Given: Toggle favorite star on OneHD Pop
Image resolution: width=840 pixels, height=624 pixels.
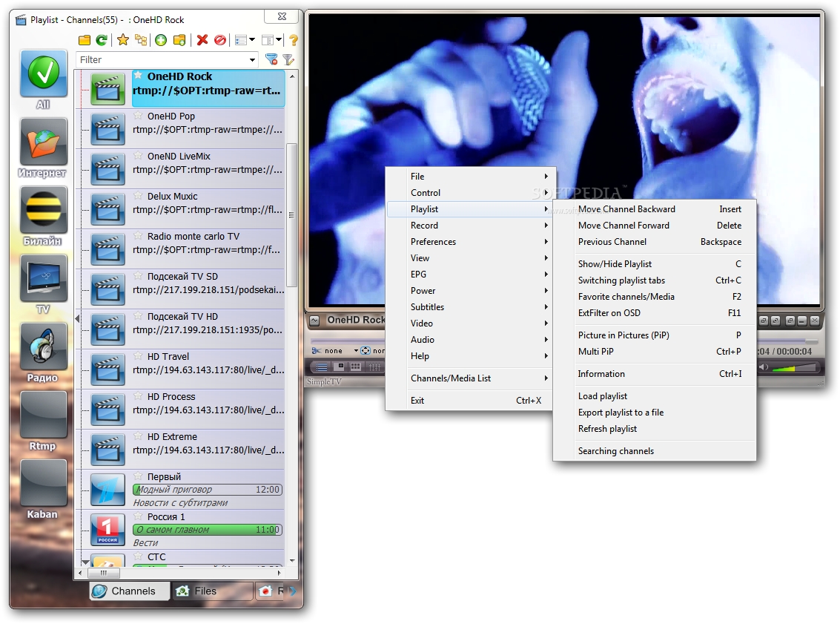Looking at the screenshot, I should (x=138, y=115).
